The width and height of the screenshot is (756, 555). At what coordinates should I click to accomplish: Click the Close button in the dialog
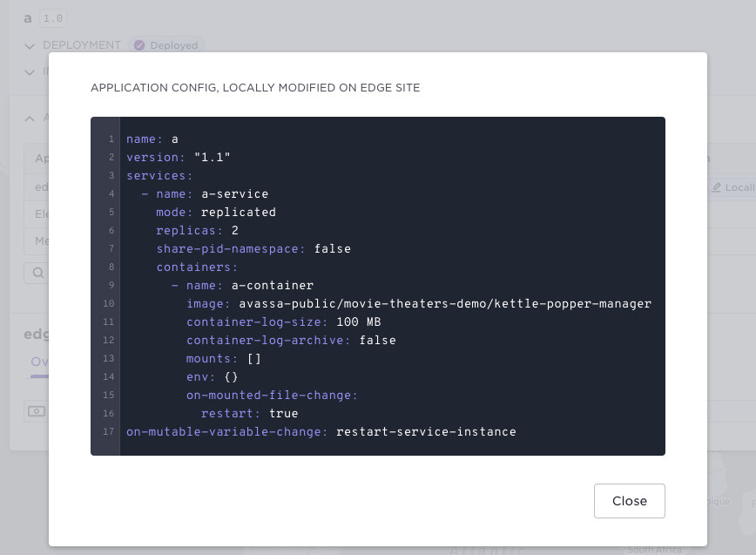click(629, 501)
